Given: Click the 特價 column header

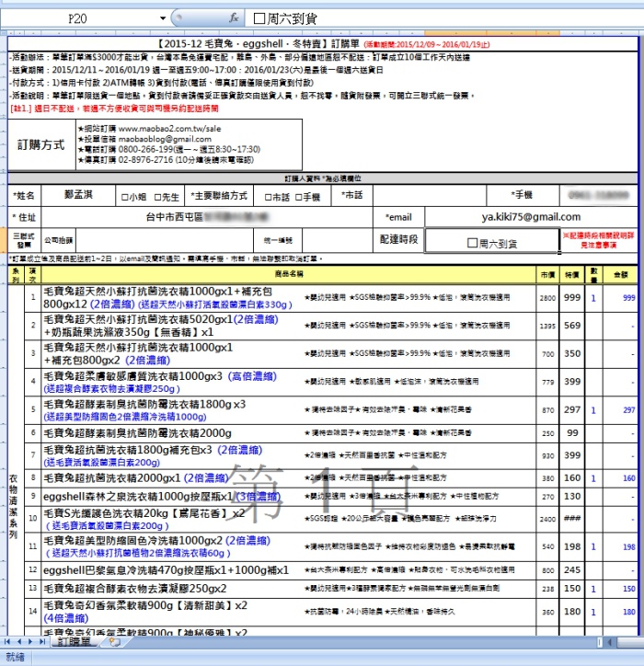Looking at the screenshot, I should pos(572,274).
